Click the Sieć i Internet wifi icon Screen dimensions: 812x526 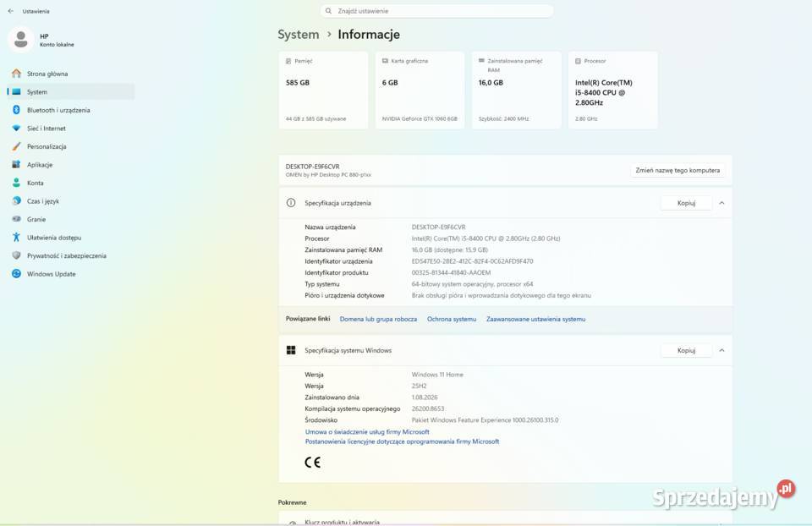pos(17,128)
